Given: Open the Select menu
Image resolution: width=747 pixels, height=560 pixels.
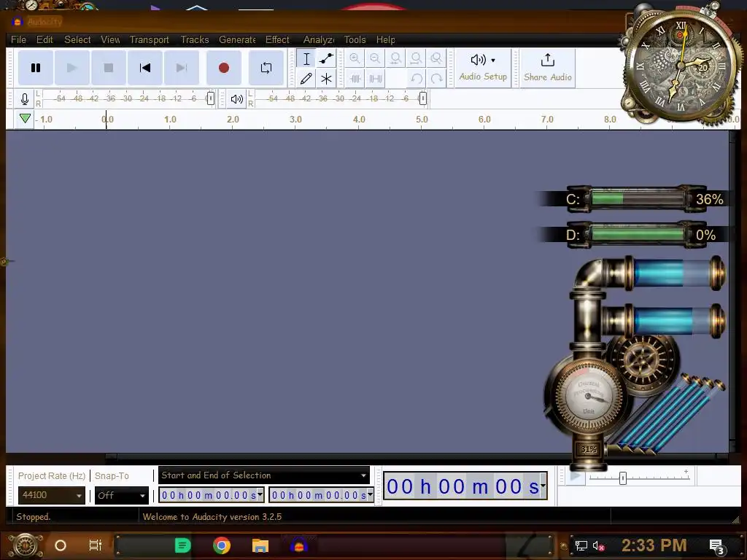Looking at the screenshot, I should tap(77, 39).
